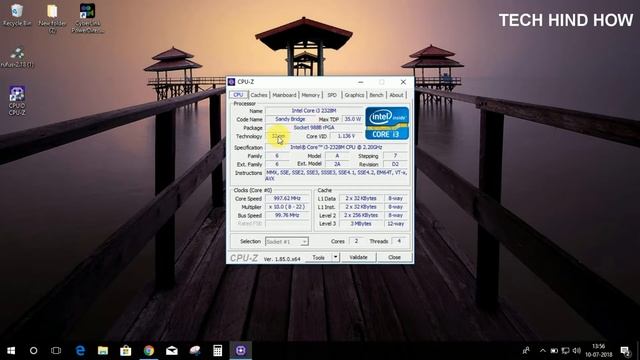Switch to the Bench tab
This screenshot has width=640, height=360.
click(x=376, y=95)
